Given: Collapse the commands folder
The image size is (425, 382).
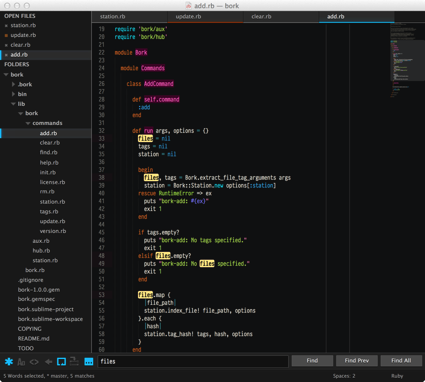Looking at the screenshot, I should point(28,123).
